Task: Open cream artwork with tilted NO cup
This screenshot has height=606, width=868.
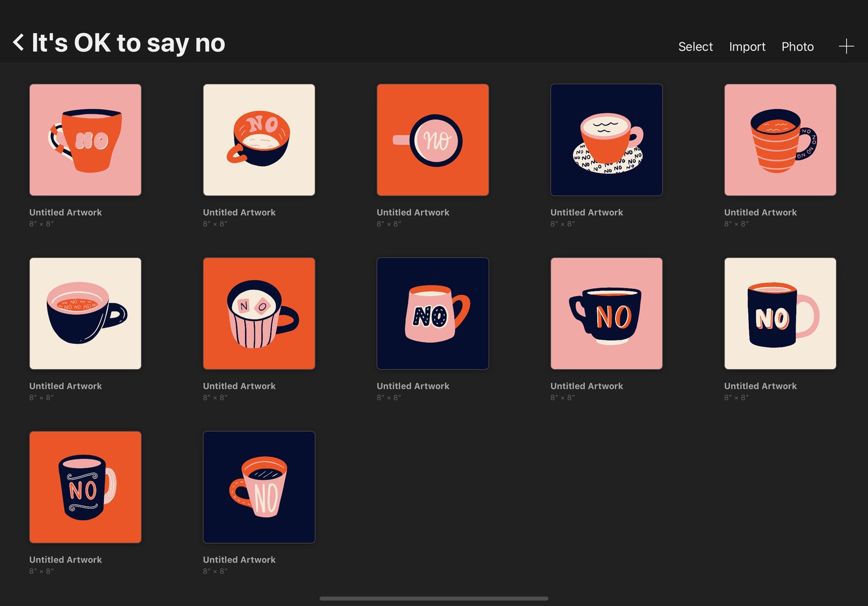Action: [259, 140]
